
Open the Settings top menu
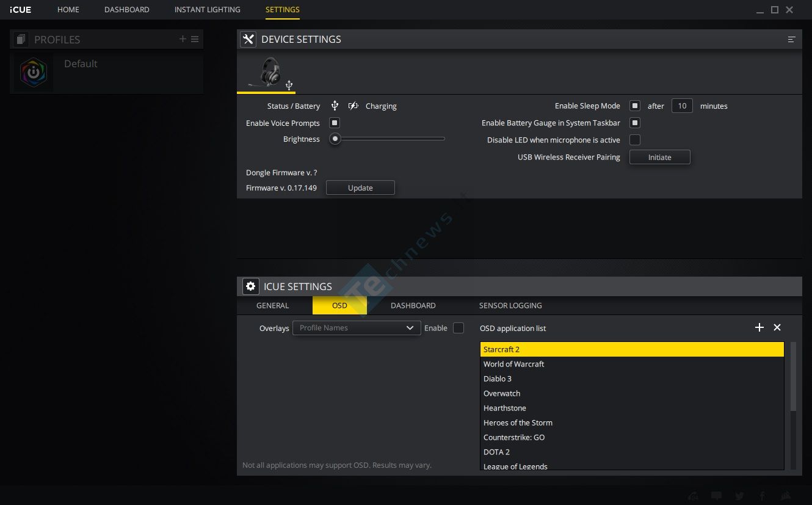click(283, 10)
